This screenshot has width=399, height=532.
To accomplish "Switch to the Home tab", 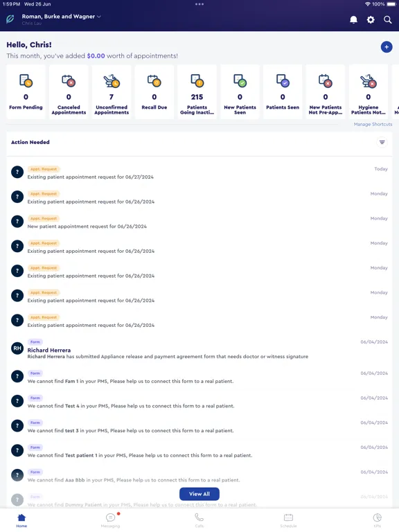I will pos(21,520).
